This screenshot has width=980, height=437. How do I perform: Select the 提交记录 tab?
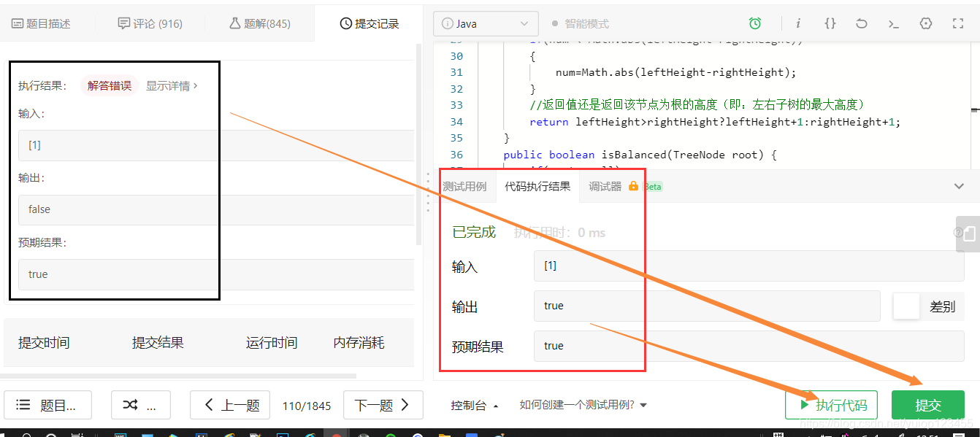tap(370, 23)
